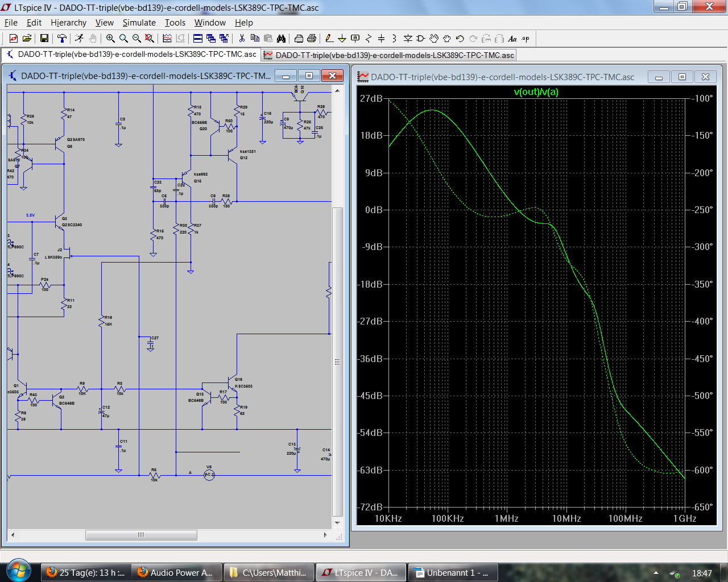Select the Diode placement tool

click(x=408, y=38)
